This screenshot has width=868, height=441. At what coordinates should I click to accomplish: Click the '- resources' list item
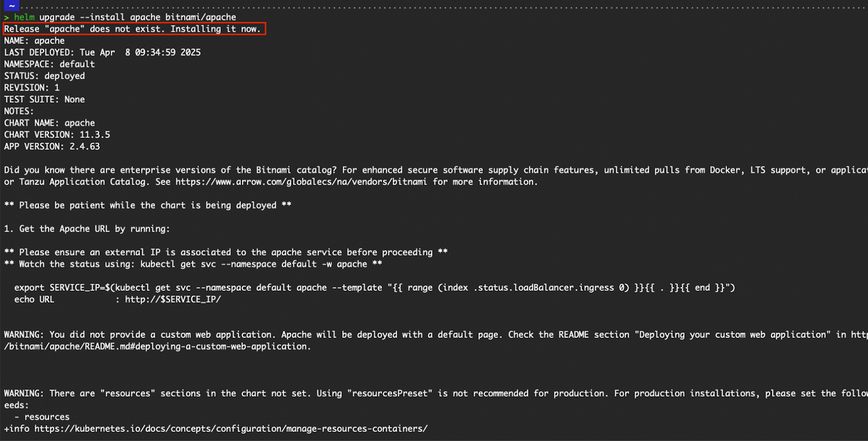point(42,417)
